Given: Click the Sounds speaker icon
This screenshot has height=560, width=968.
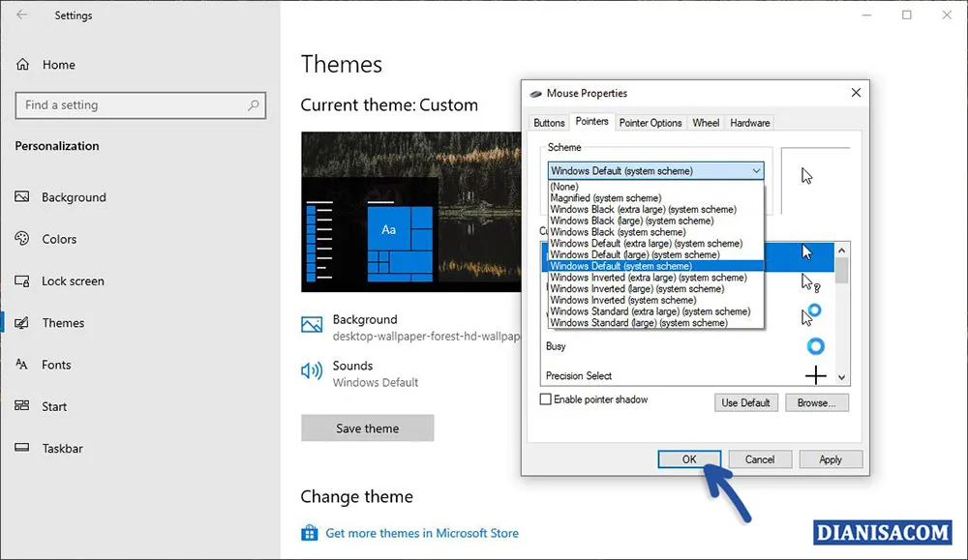Looking at the screenshot, I should pos(313,370).
